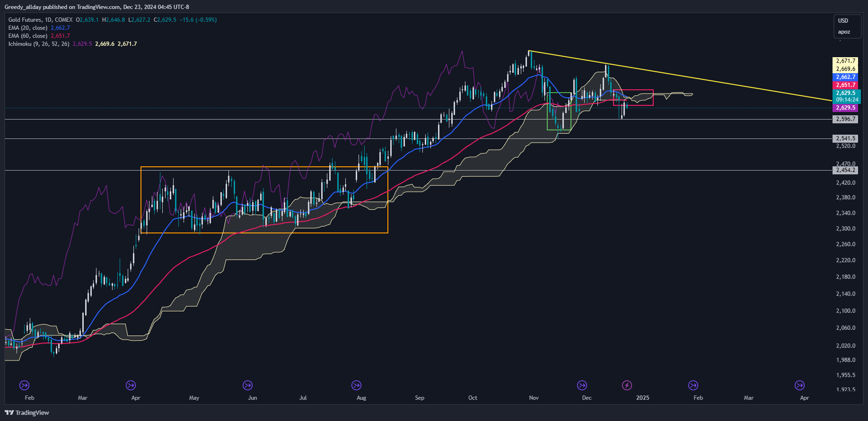Viewport: 868px width, 421px height.
Task: Select the Ichimoku (9, 26, 52, 26) legend
Action: (39, 44)
